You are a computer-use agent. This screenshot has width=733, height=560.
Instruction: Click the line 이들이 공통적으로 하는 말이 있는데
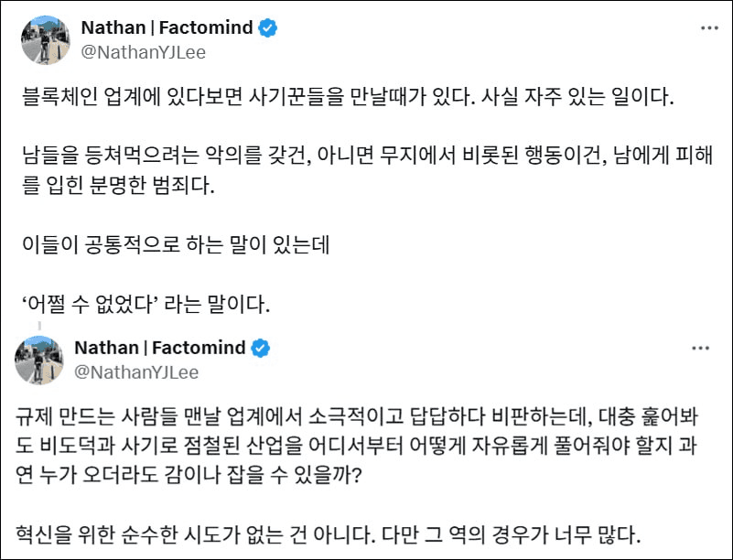pos(174,247)
